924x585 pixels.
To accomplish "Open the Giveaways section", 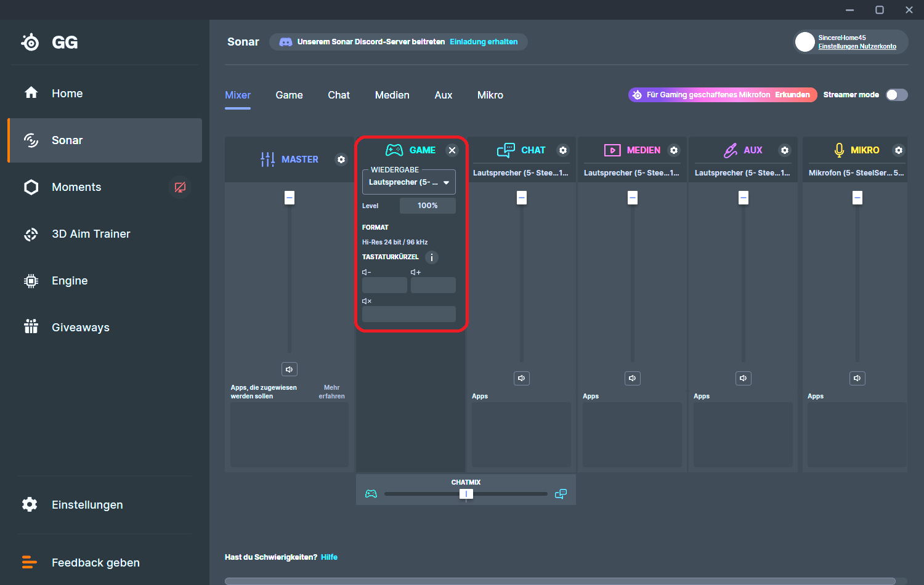I will click(81, 327).
